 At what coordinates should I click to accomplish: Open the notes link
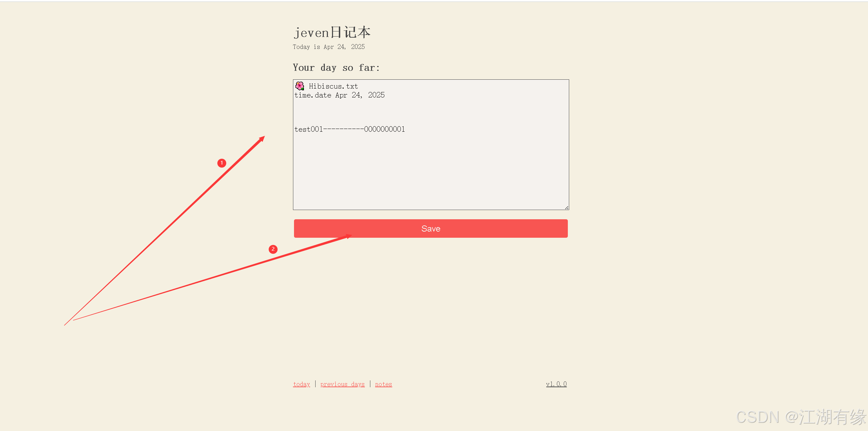[383, 384]
